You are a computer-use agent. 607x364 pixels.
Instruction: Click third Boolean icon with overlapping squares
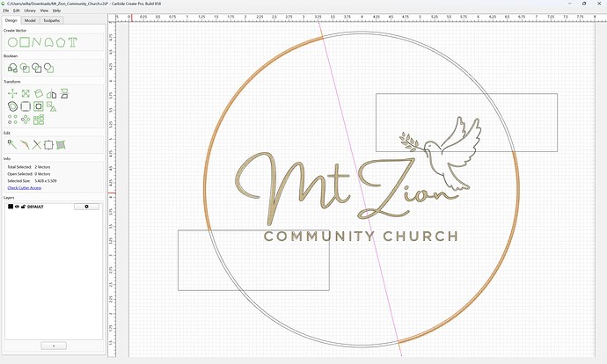(x=37, y=68)
